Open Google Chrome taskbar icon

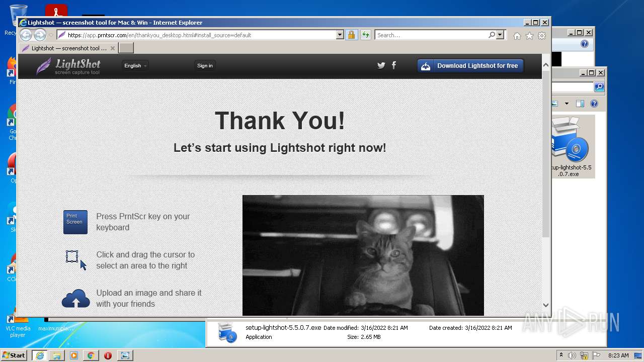click(91, 355)
